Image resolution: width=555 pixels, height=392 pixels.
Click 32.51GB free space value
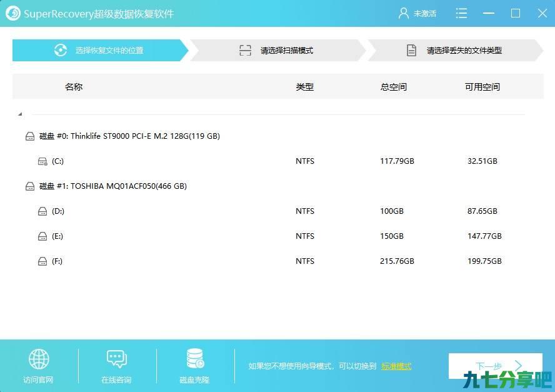[x=482, y=161]
